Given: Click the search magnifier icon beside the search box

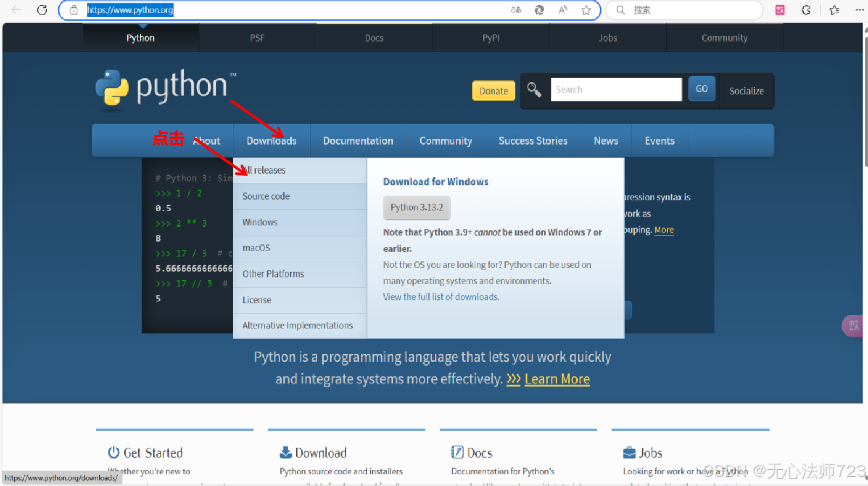Looking at the screenshot, I should tap(534, 90).
